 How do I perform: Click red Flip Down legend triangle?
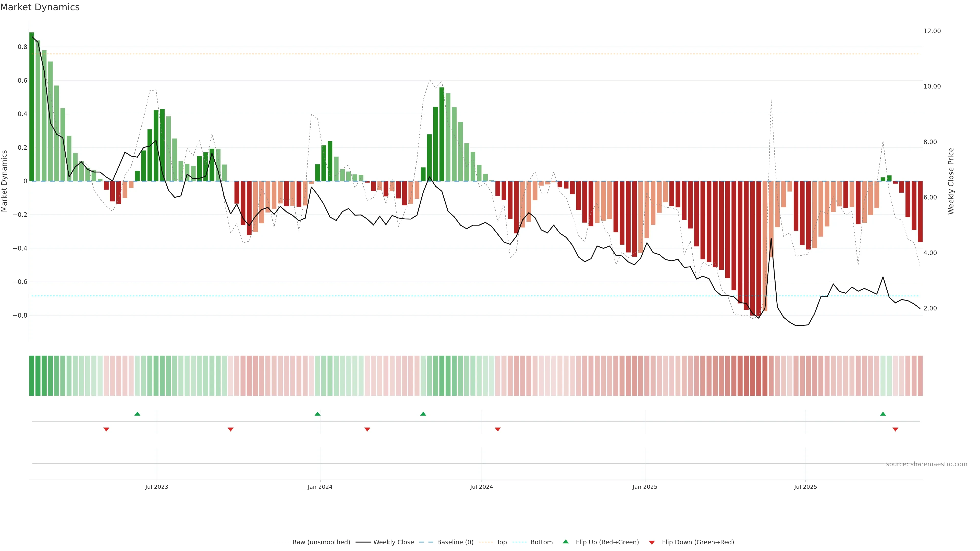pyautogui.click(x=652, y=542)
